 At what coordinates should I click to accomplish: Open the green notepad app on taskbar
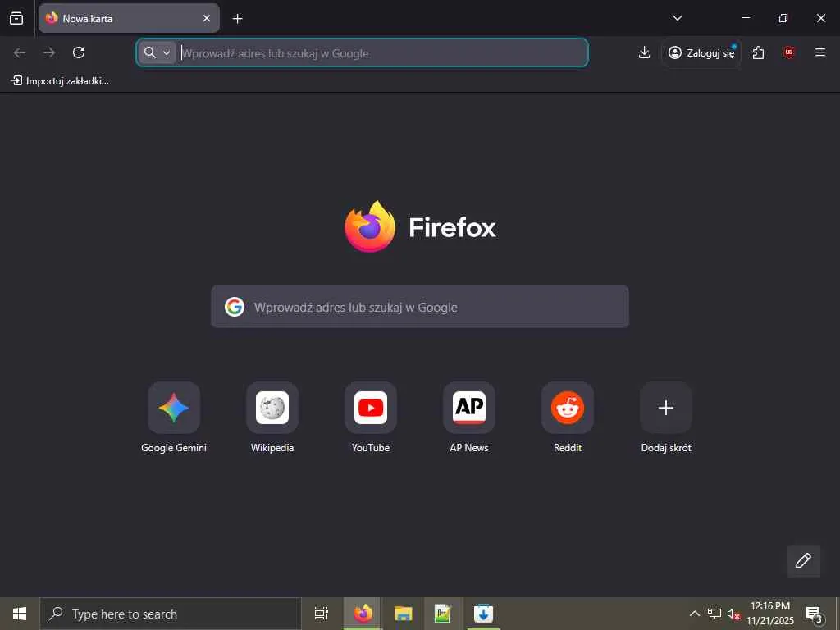tap(443, 614)
